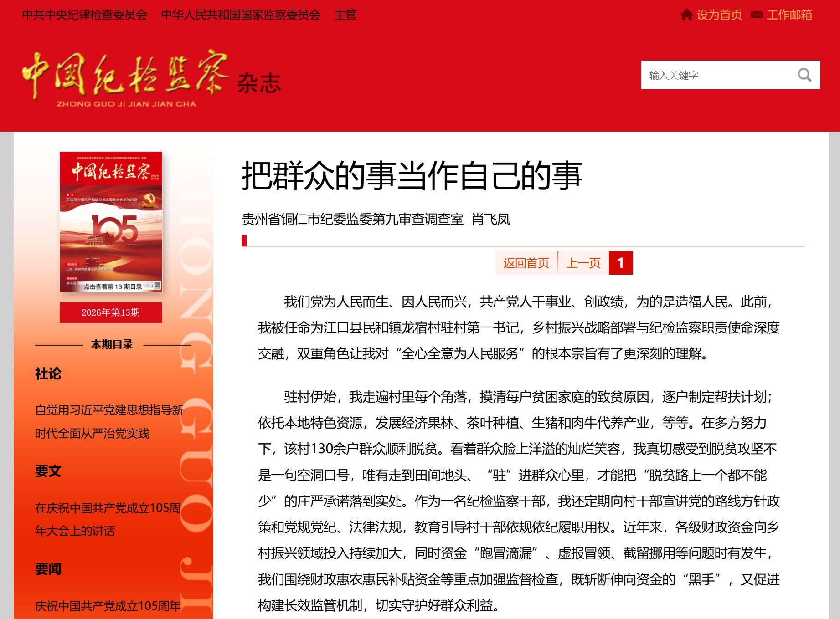Click the 社论 section heading
The height and width of the screenshot is (619, 840).
[x=48, y=374]
